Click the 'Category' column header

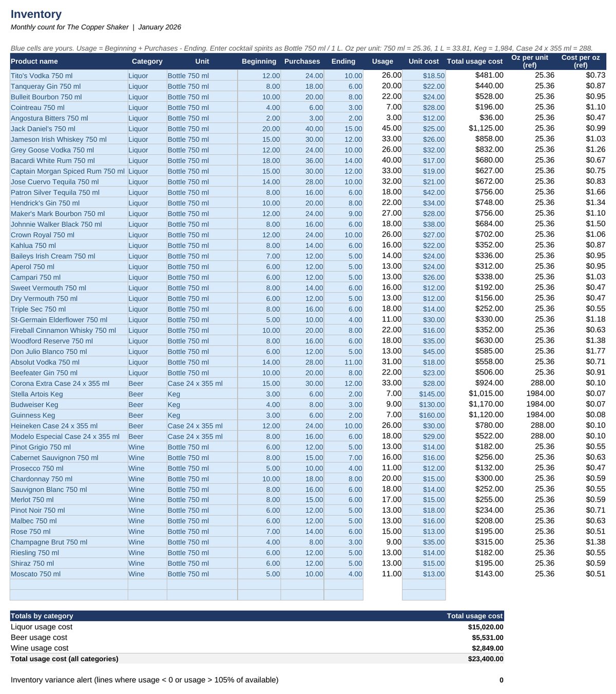coord(147,61)
